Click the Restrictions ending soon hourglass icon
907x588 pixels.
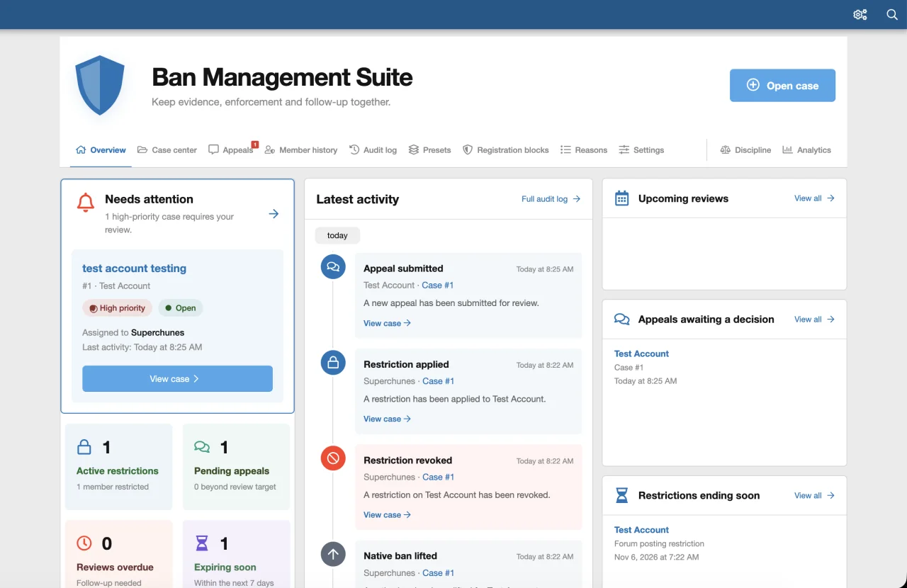(x=621, y=495)
